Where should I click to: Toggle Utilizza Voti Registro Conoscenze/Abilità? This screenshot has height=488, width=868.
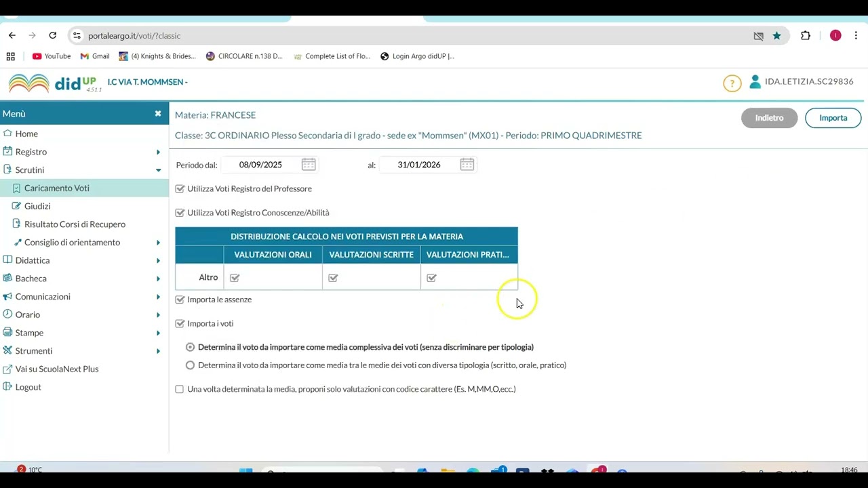coord(180,213)
